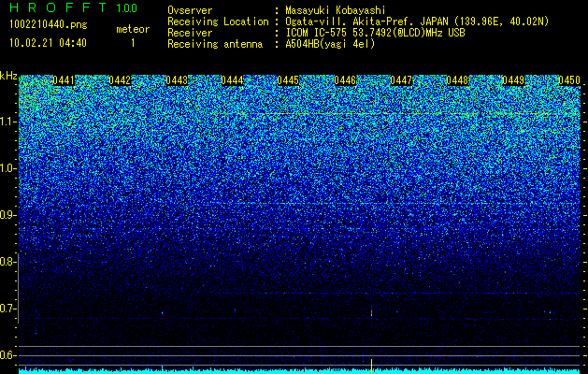Click the 0442 time marker
The width and height of the screenshot is (588, 374).
pos(120,80)
